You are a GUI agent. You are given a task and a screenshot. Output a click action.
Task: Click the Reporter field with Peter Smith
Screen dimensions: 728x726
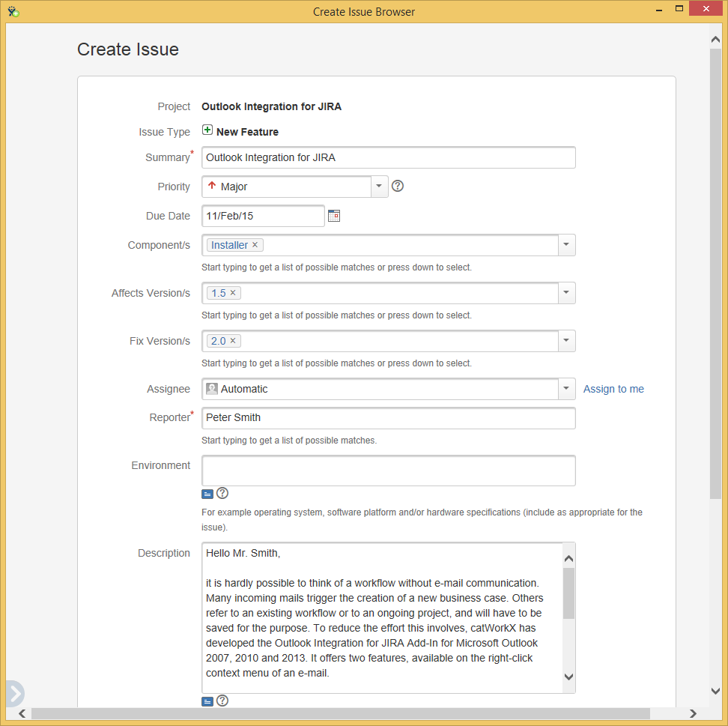point(388,418)
